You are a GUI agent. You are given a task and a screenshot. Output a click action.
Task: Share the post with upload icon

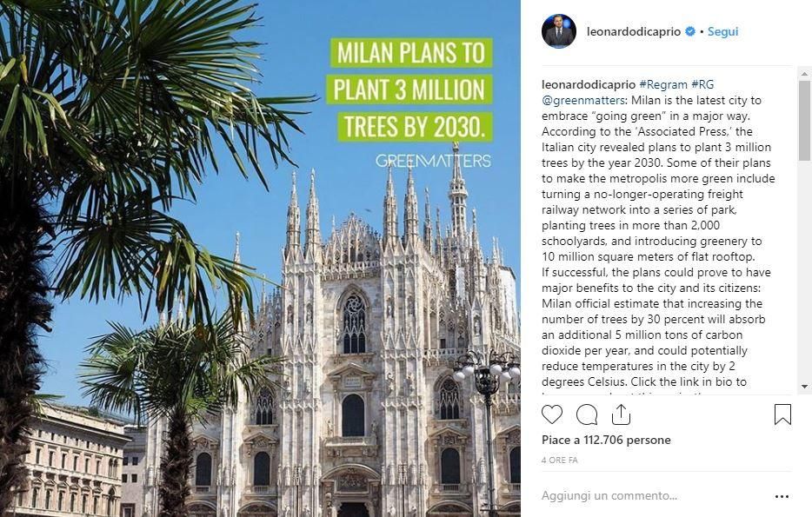(x=621, y=414)
